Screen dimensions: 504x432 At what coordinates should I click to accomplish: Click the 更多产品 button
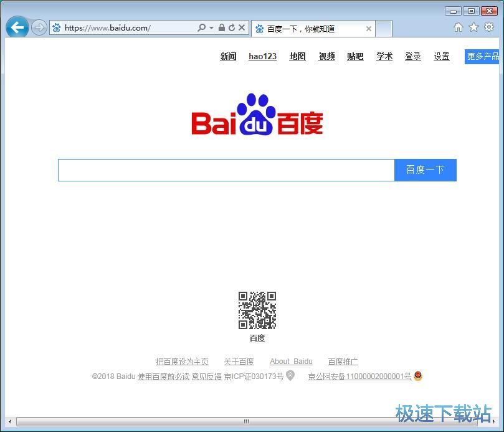click(x=482, y=57)
